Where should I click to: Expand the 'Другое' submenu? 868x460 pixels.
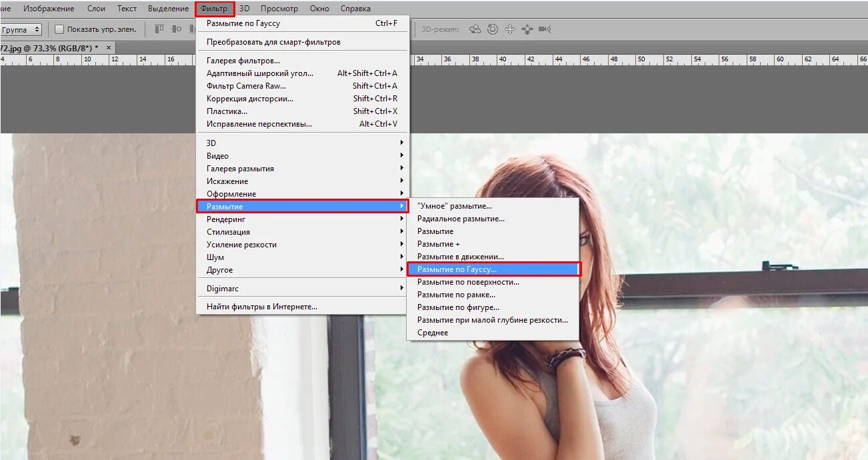click(x=303, y=270)
